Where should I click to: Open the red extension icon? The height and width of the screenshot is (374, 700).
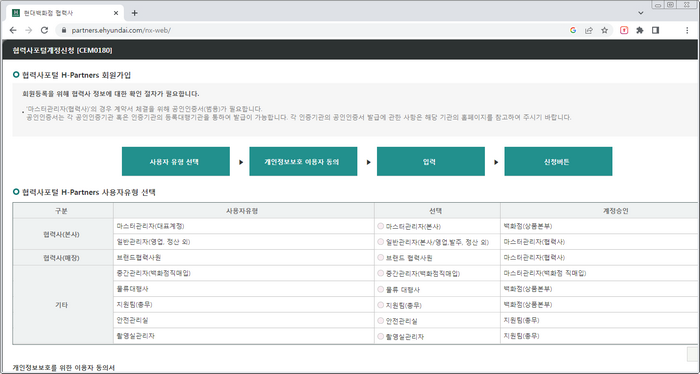tap(624, 30)
